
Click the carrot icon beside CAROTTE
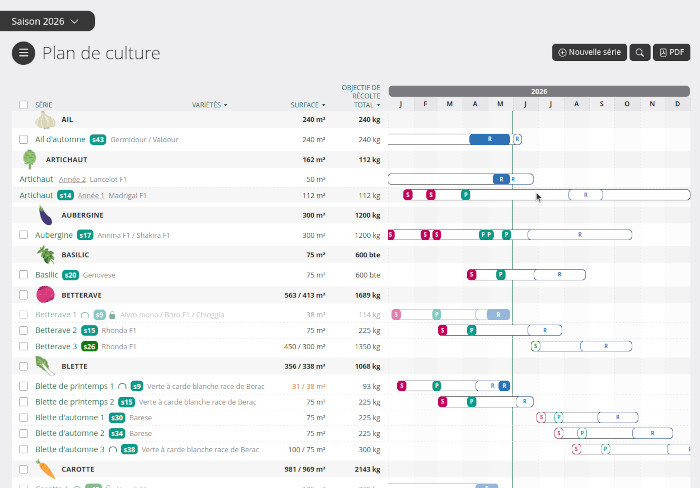45,469
